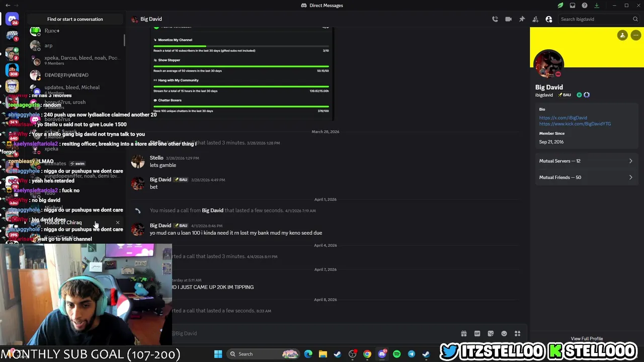Viewport: 644px width, 362px height.
Task: Open the kick.com/BigDavidYTG bio link
Action: pos(575,124)
